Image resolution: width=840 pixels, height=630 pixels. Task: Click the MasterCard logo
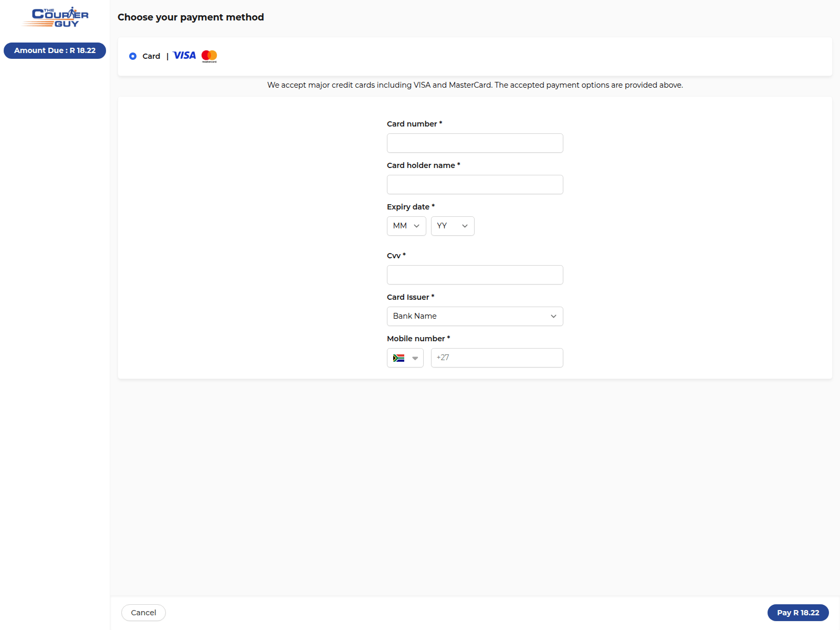click(x=209, y=56)
